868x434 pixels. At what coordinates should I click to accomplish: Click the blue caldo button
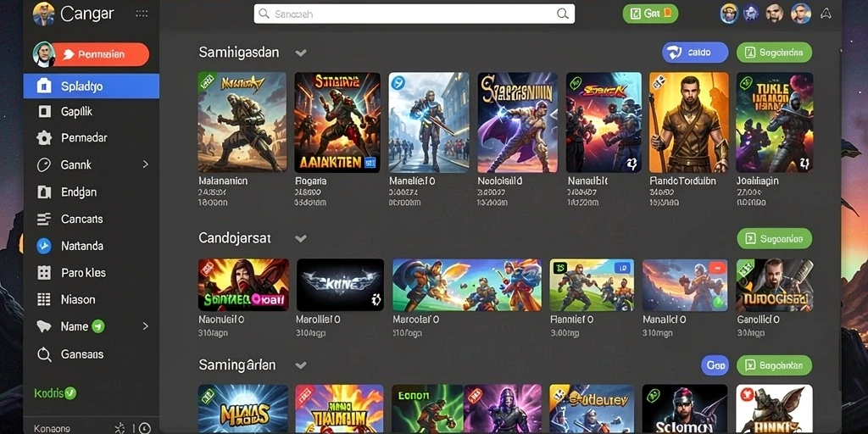[x=695, y=53]
